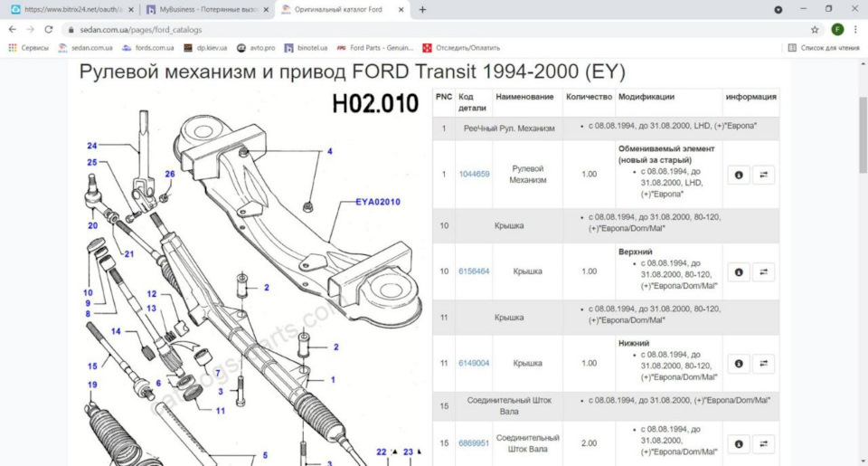Select callout number 19 in diagram
This screenshot has height=466, width=868.
(x=92, y=384)
